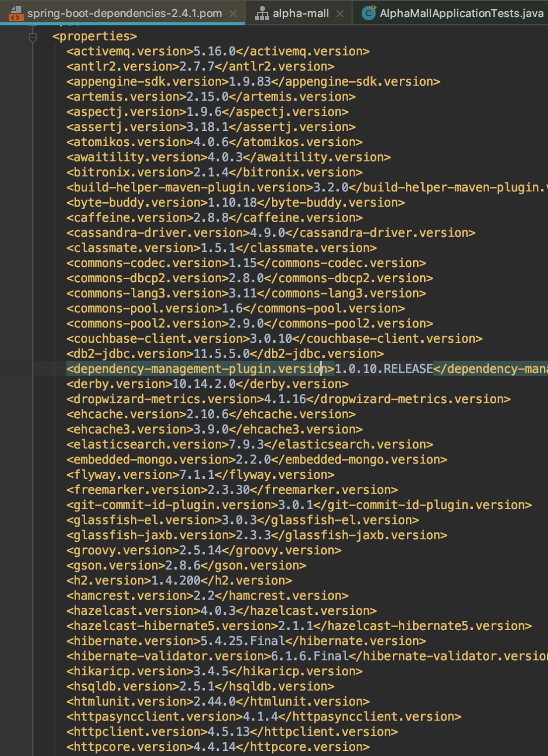Collapse the properties block fold marker
Screen dimensions: 548x756
pyautogui.click(x=32, y=37)
